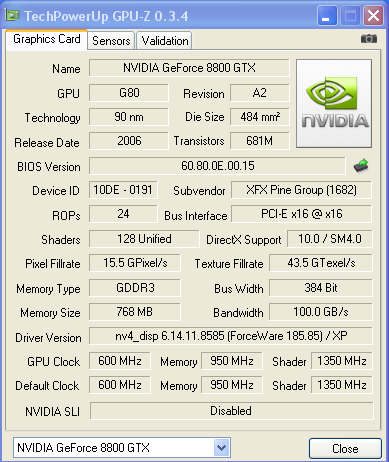Click the DirectX Support field 10.0 / SM4.0

tap(330, 239)
